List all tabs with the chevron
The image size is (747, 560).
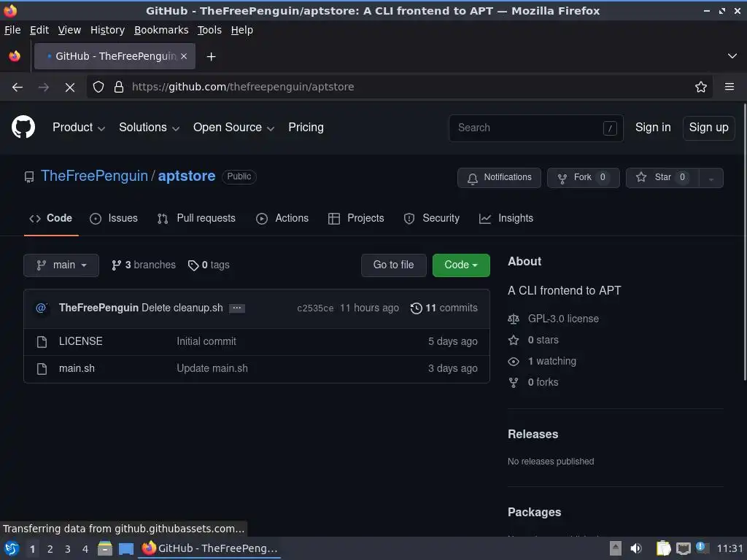coord(732,56)
